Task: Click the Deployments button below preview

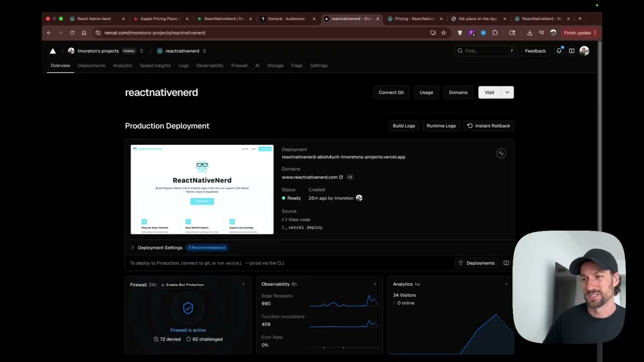Action: pos(476,263)
